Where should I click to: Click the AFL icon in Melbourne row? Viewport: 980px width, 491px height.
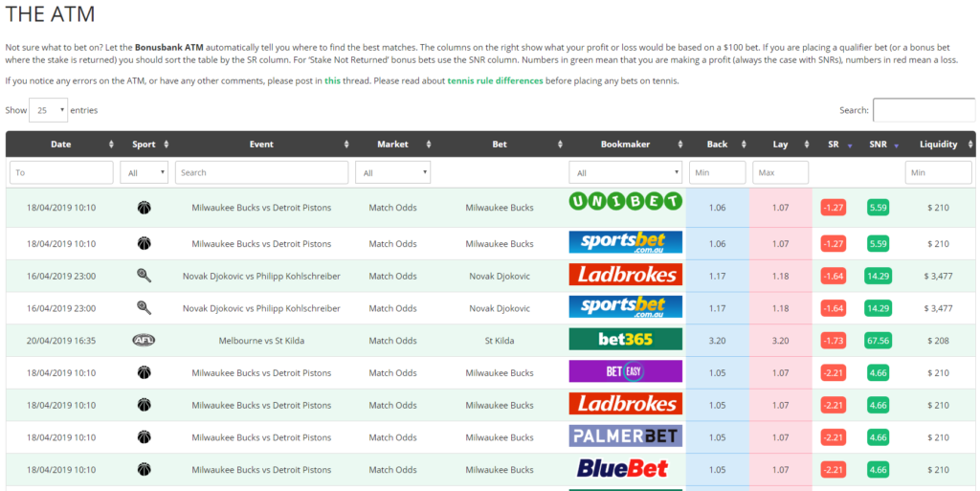[144, 341]
